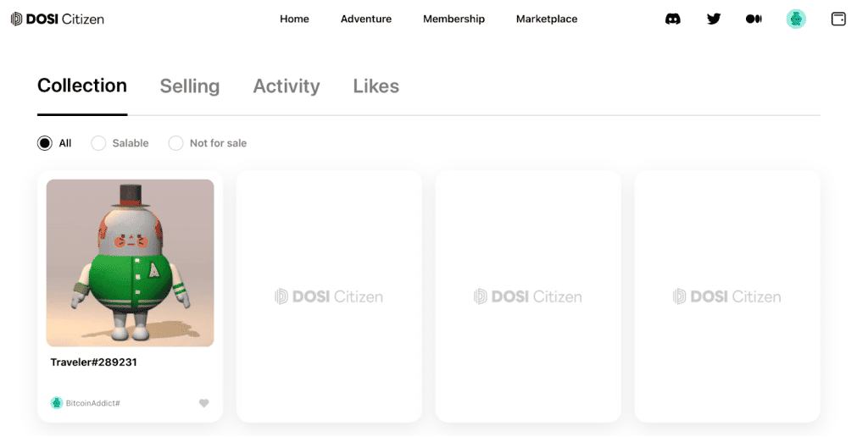Like Traveler#289231 with the heart icon
The width and height of the screenshot is (868, 437).
click(x=203, y=403)
